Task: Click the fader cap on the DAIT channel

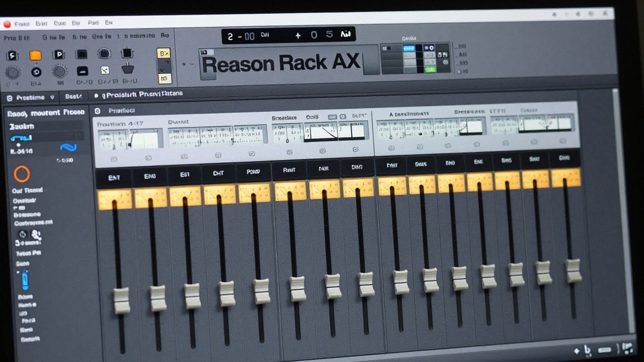Action: (x=401, y=282)
